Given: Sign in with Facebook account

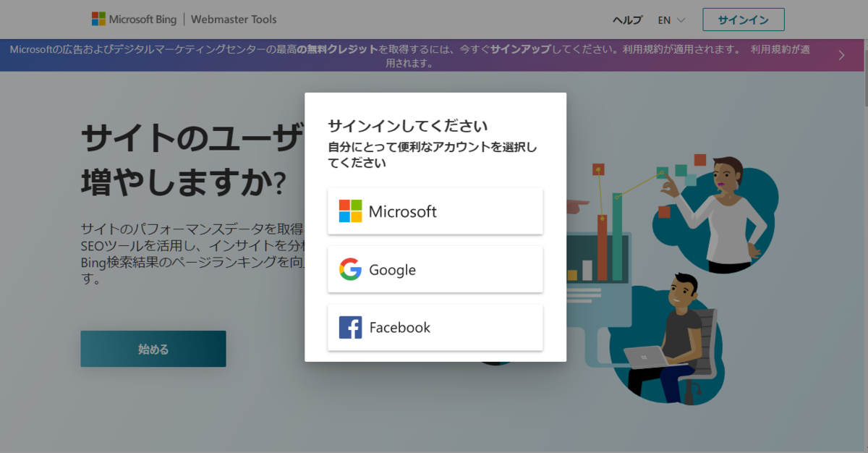Looking at the screenshot, I should pyautogui.click(x=435, y=327).
